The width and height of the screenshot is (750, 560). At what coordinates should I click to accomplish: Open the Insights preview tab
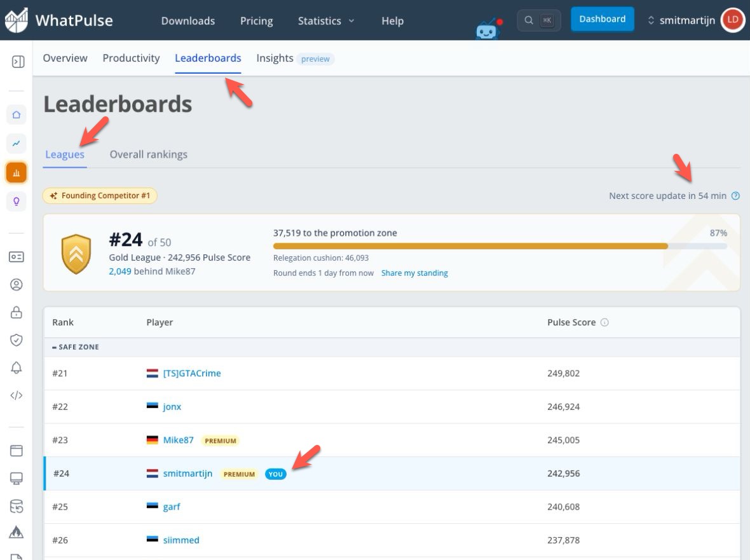(295, 58)
